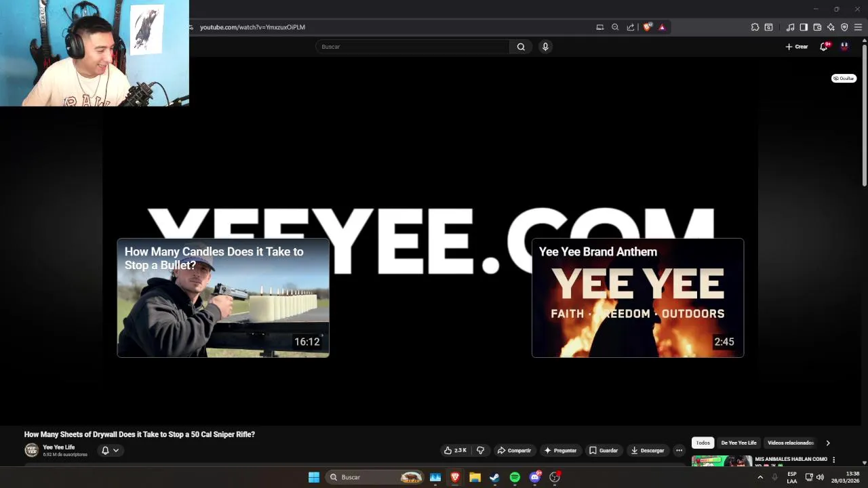Viewport: 868px width, 488px height.
Task: Click the Preguntar button
Action: click(x=560, y=450)
